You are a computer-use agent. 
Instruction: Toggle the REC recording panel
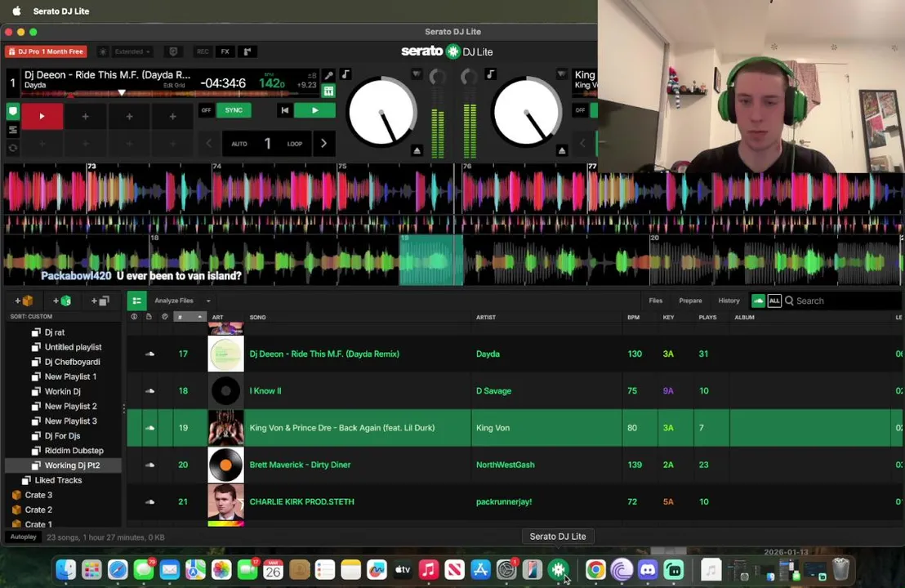(203, 51)
